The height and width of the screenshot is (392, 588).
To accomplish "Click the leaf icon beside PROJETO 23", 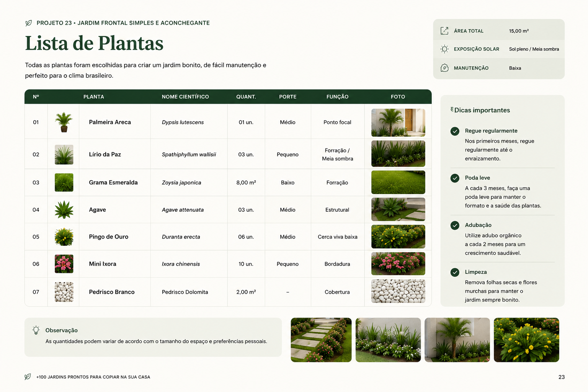I will click(28, 23).
